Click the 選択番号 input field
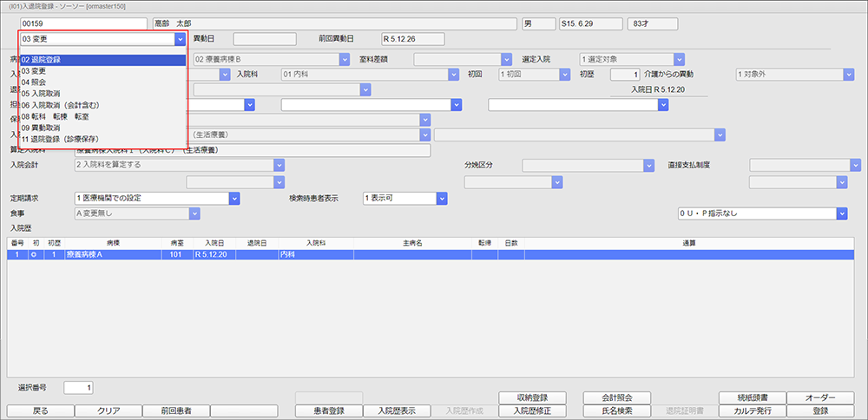This screenshot has width=868, height=420. tap(77, 387)
